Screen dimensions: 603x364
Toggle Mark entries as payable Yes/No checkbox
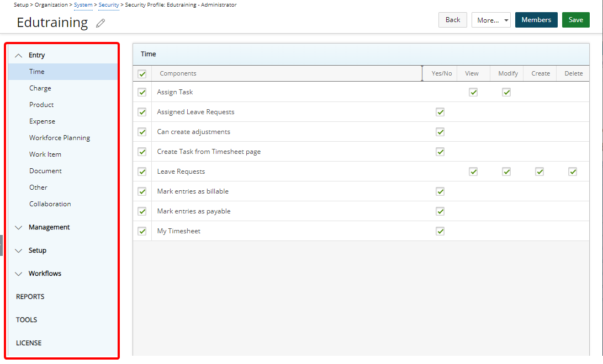(440, 211)
